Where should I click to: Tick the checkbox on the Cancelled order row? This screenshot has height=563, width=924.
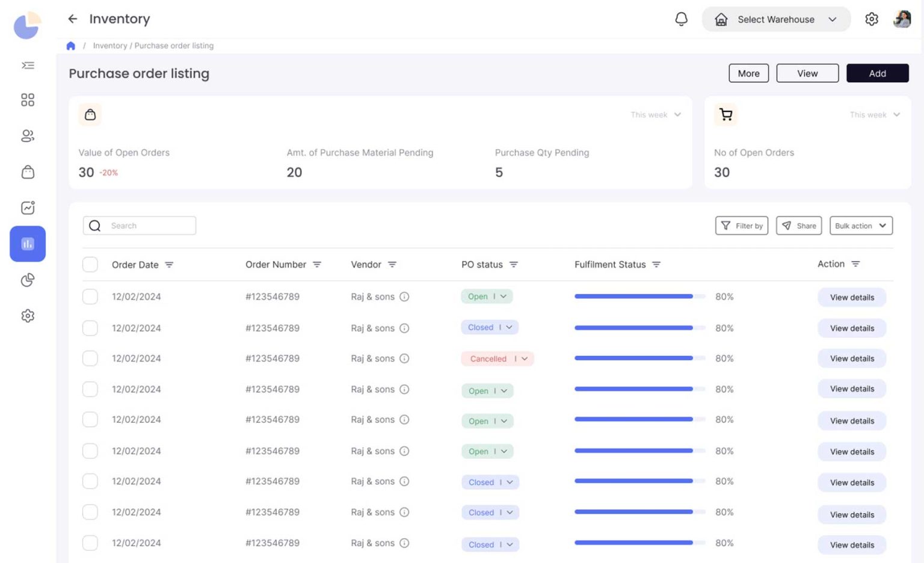(90, 358)
